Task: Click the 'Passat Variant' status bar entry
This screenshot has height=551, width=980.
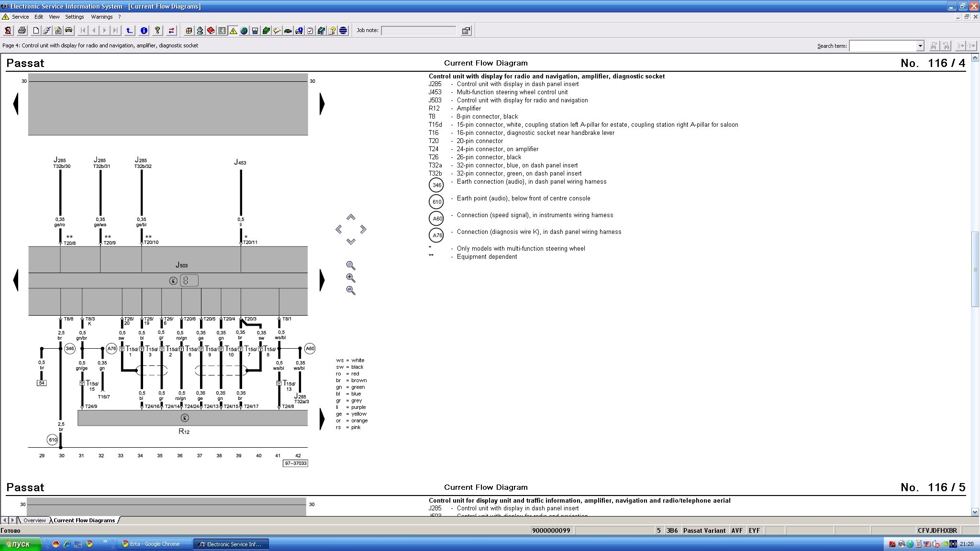Action: (x=704, y=530)
